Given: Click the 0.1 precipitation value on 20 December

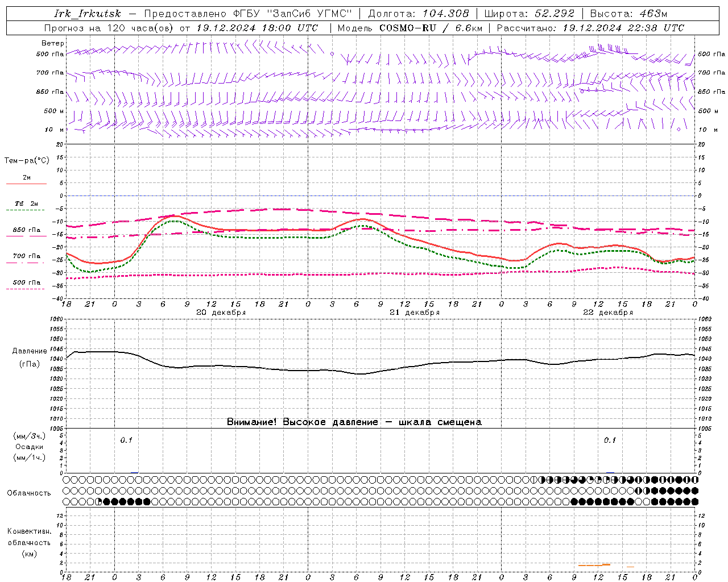Looking at the screenshot, I should (x=126, y=440).
